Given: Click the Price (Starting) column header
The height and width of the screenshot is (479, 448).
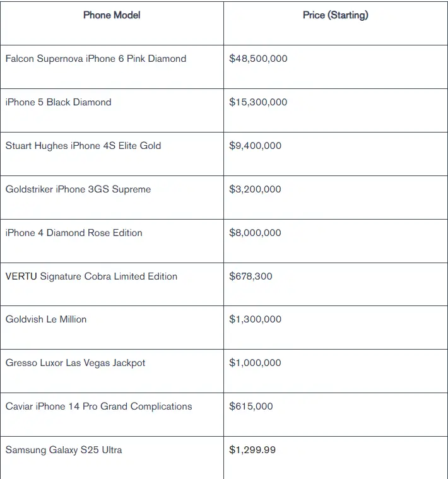Looking at the screenshot, I should pos(336,23).
